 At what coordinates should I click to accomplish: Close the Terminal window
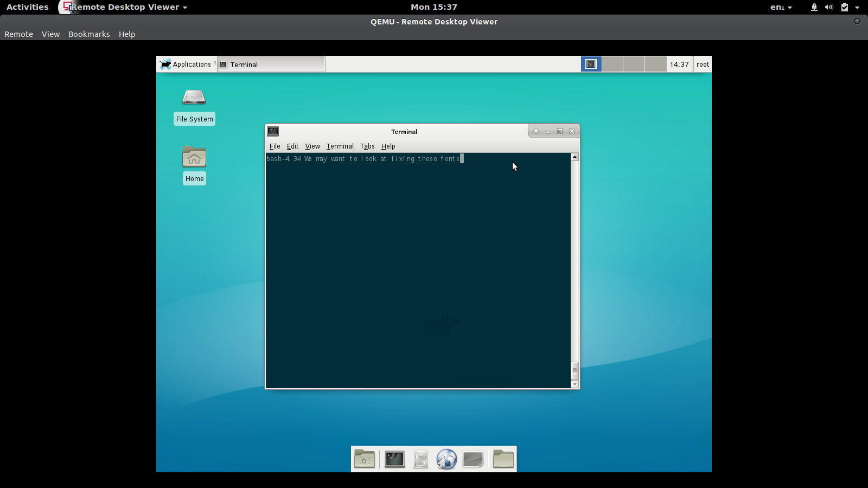572,131
